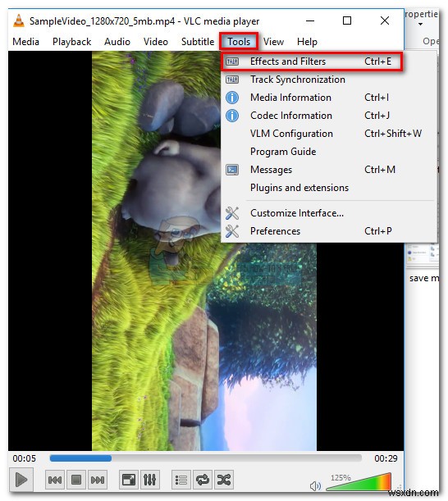448x501 pixels.
Task: Close the VLC media player window
Action: coord(385,21)
